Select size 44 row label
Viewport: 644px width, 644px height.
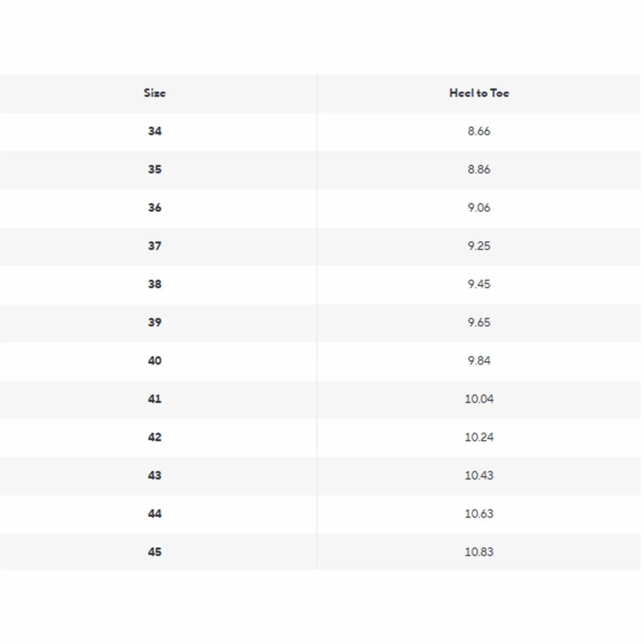click(x=155, y=514)
